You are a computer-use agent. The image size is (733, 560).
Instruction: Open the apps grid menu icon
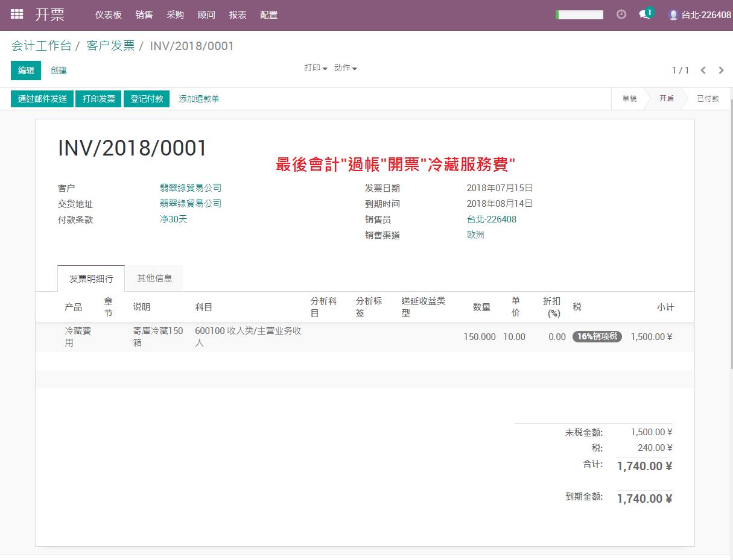click(x=17, y=14)
